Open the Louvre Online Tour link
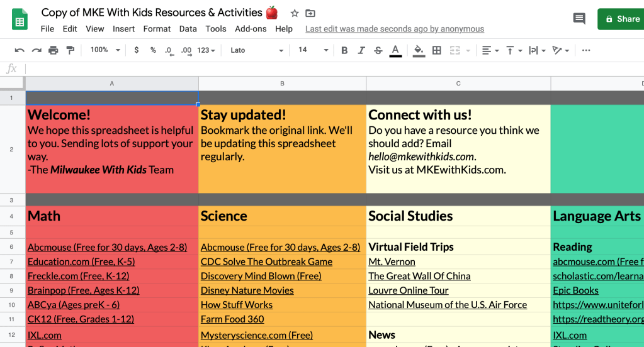Viewport: 644px width, 347px height. tap(409, 290)
